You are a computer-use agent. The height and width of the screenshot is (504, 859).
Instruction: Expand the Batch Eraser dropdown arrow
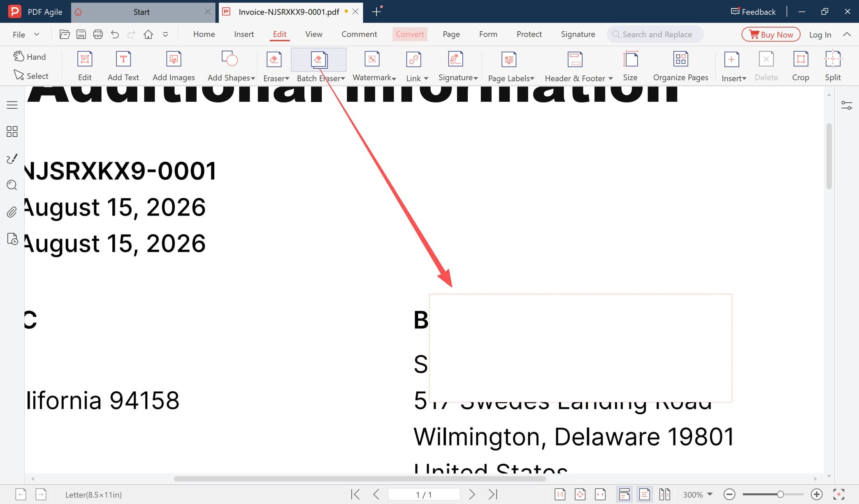click(x=343, y=78)
